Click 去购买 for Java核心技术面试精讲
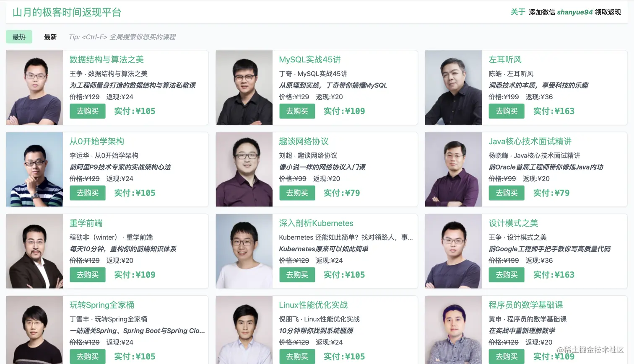634x364 pixels. (x=507, y=193)
